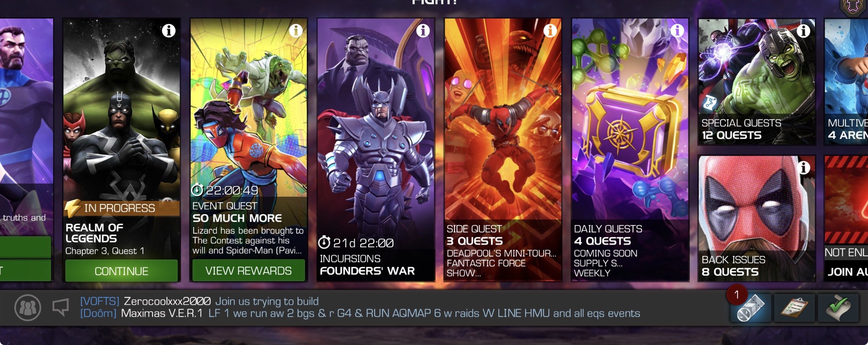Open info icon on Special Quests tile
The height and width of the screenshot is (345, 868).
point(804,31)
